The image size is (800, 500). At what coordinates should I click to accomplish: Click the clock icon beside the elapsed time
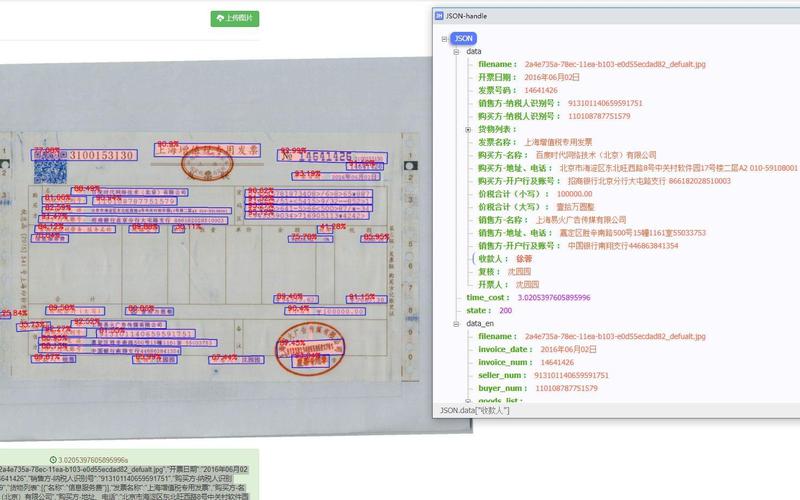[53, 460]
